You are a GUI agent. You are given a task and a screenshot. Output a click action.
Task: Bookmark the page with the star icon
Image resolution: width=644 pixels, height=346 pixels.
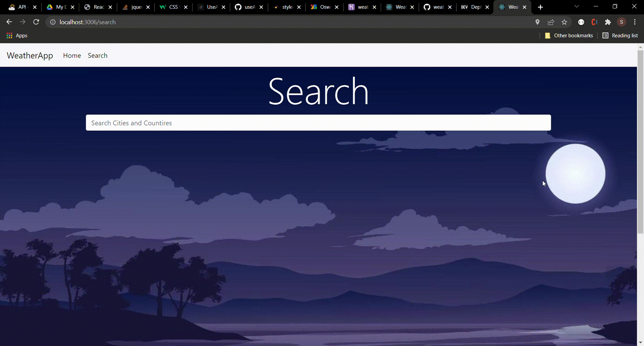[x=565, y=22]
